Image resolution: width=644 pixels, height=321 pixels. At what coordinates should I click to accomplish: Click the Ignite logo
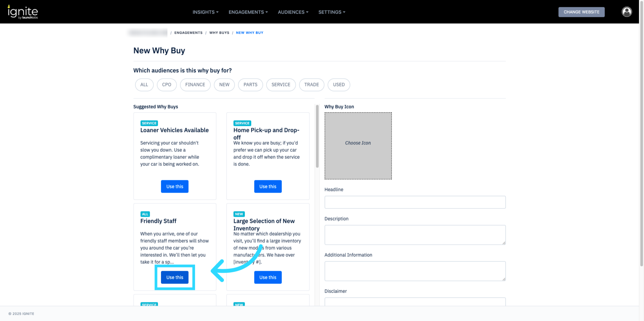click(23, 12)
